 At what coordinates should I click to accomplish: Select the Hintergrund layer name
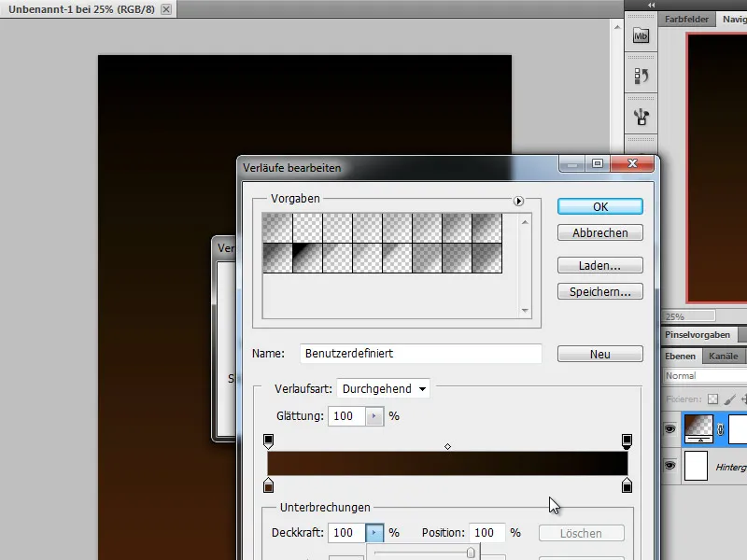click(731, 468)
